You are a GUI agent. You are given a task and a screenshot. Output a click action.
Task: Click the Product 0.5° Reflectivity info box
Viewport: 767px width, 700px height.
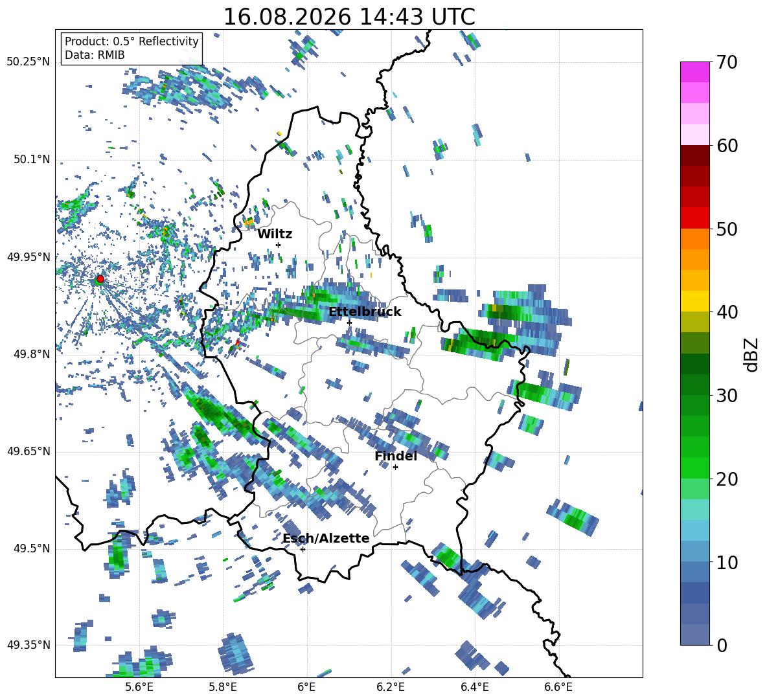(x=132, y=48)
